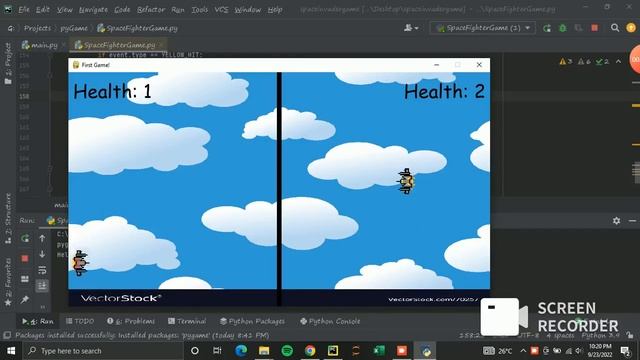Open the Help menu
The image size is (640, 360).
(275, 9)
